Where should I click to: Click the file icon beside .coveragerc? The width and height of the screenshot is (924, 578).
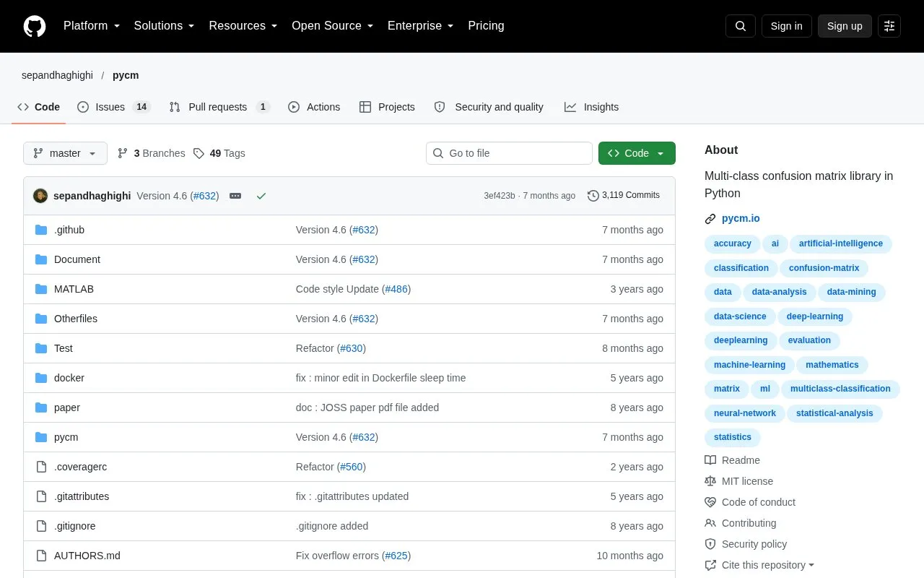tap(41, 467)
